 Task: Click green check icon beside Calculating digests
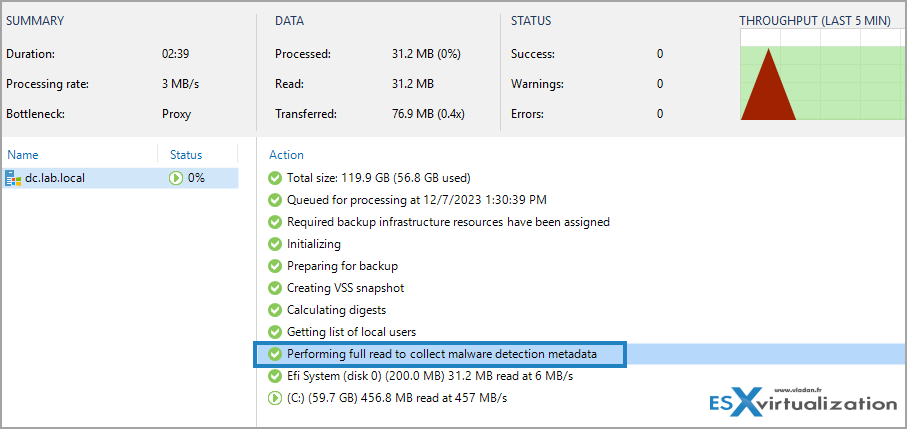[275, 310]
